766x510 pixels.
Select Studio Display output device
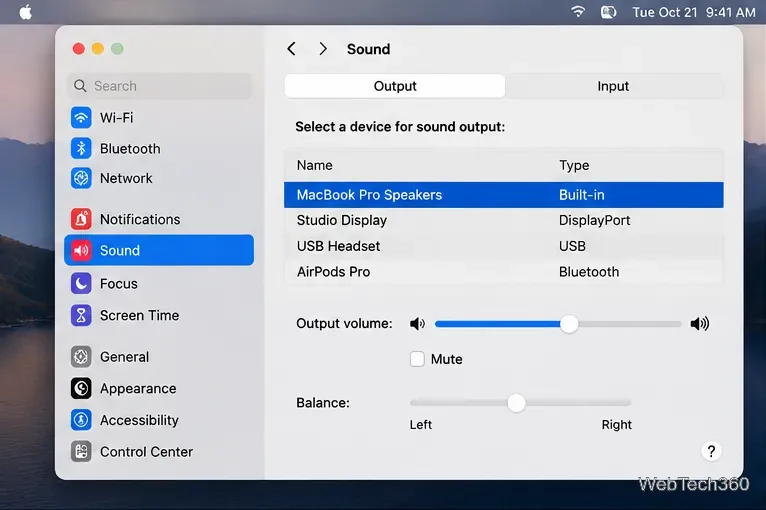[x=504, y=220]
